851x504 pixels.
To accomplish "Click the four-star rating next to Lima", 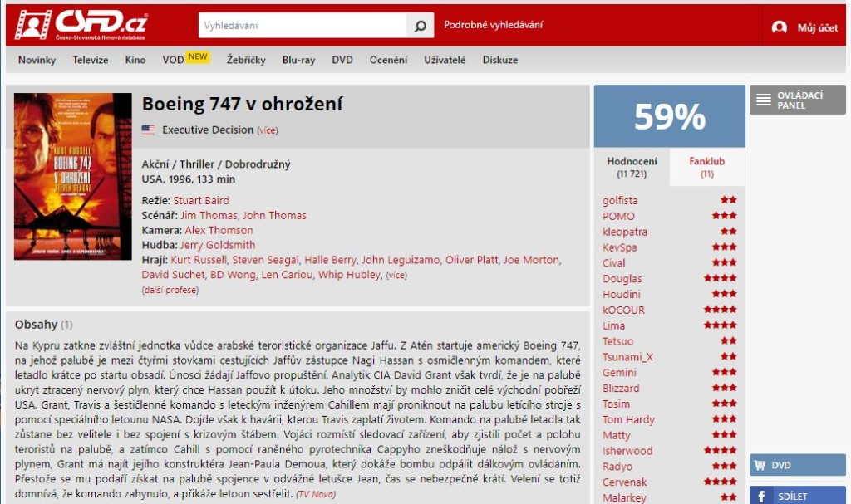I will (721, 325).
